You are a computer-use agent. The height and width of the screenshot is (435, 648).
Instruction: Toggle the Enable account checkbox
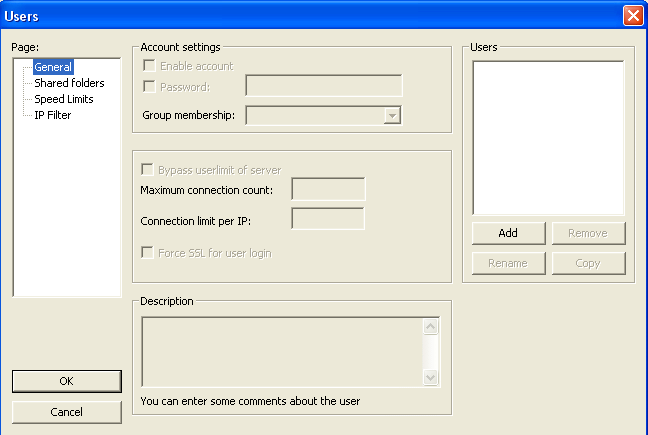tap(149, 66)
